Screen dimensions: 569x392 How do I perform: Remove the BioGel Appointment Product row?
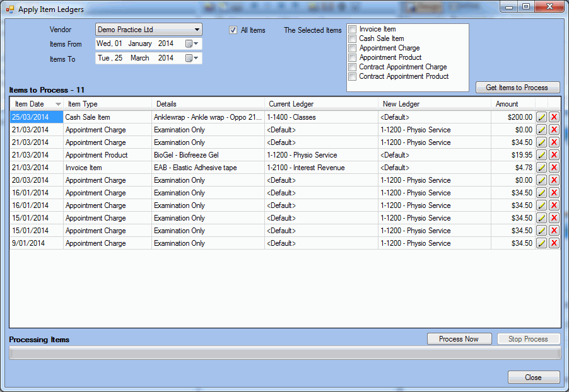(554, 155)
